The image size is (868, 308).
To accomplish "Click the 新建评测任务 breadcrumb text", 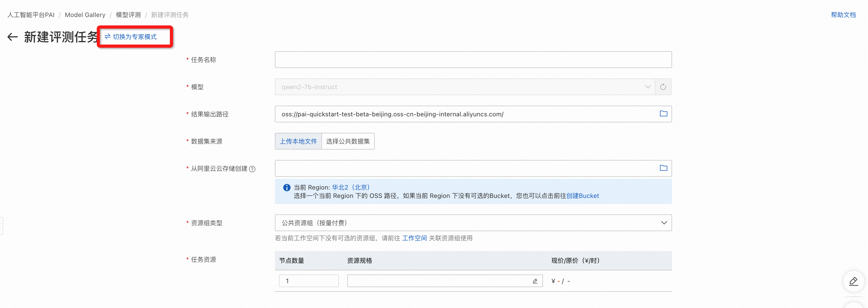I will coord(170,14).
